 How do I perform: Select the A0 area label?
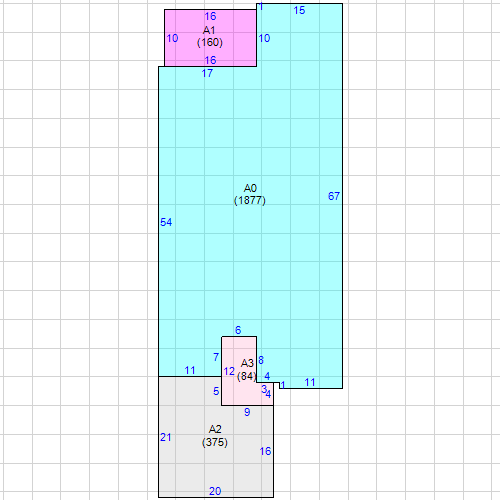(x=250, y=188)
